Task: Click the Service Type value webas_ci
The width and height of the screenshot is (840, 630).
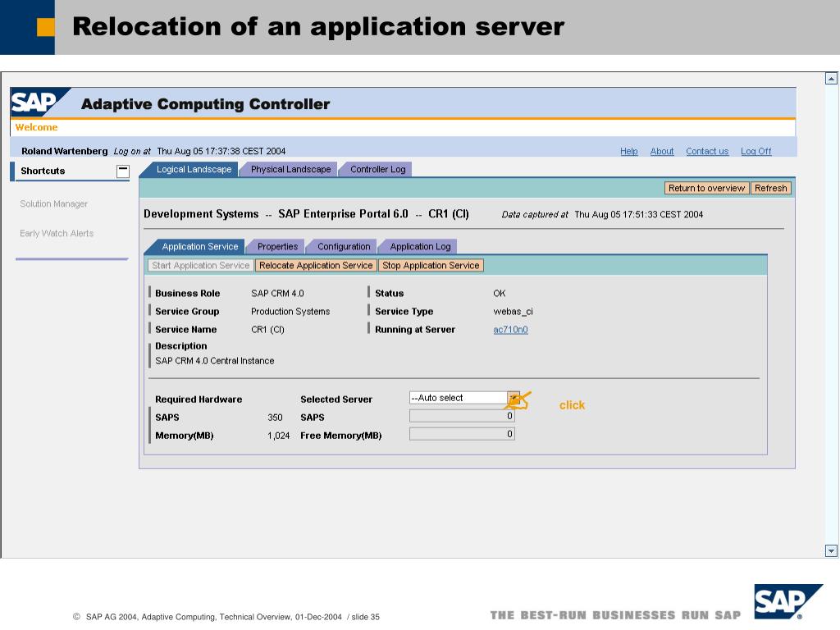Action: (513, 311)
